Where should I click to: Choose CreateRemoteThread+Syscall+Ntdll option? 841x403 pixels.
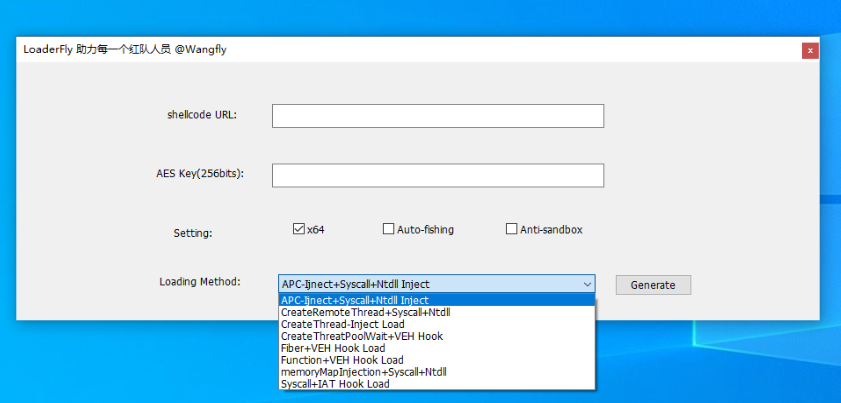tap(437, 312)
